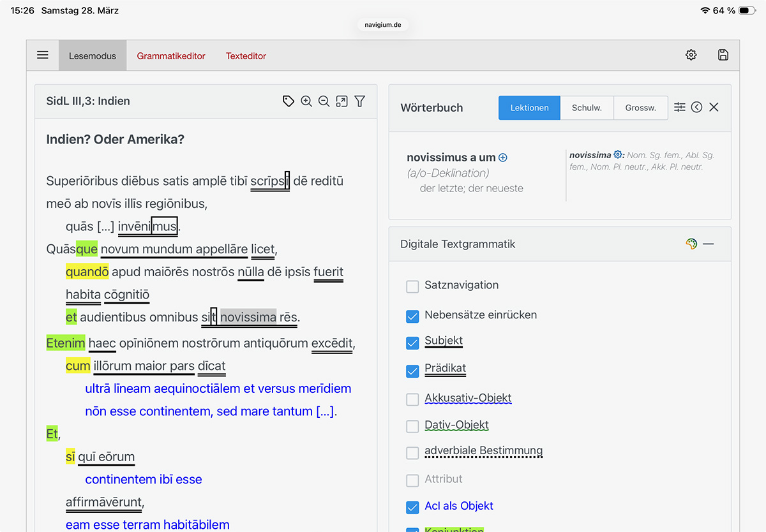Switch to the Grammatikeditor tab
766x532 pixels.
pyautogui.click(x=171, y=56)
